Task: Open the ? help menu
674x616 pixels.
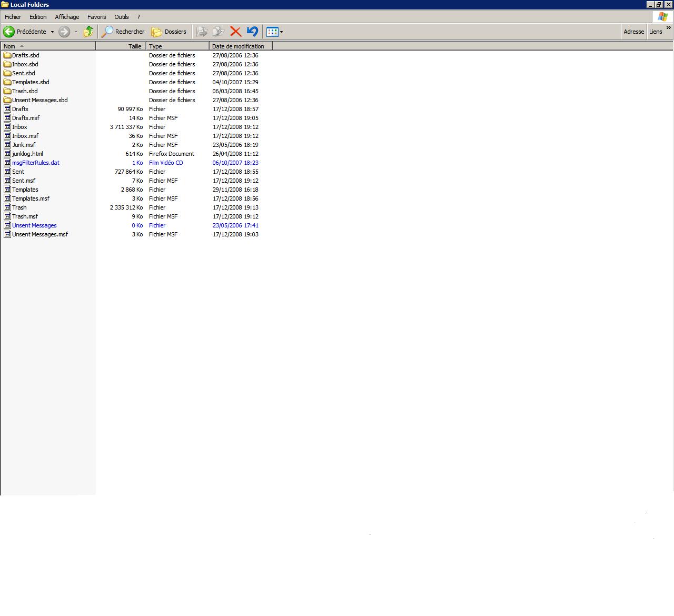Action: coord(138,17)
